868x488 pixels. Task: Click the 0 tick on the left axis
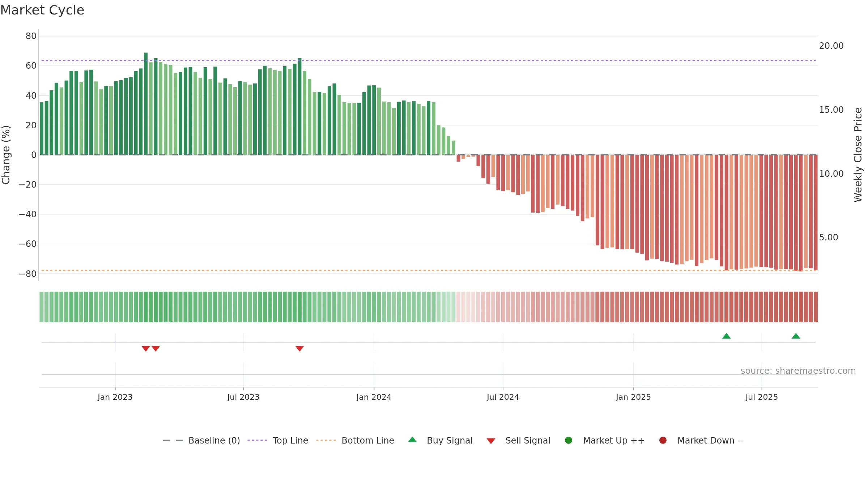(x=34, y=155)
